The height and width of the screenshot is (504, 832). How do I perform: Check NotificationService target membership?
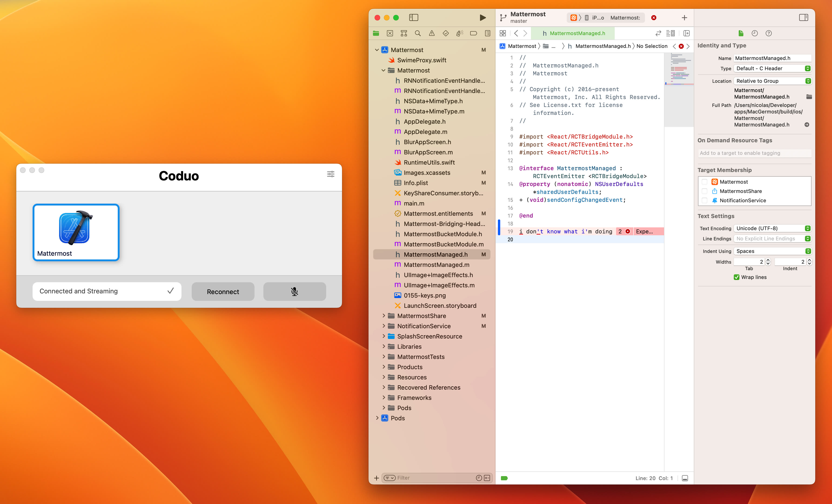click(704, 200)
